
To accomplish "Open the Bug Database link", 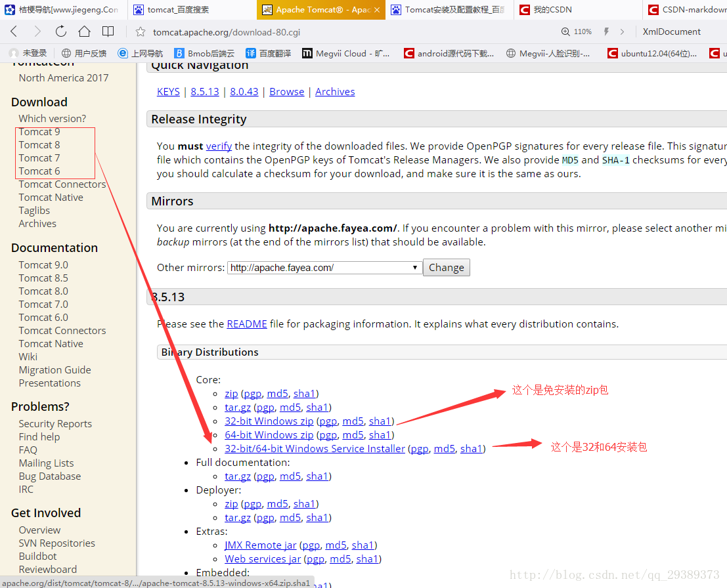I will click(50, 476).
